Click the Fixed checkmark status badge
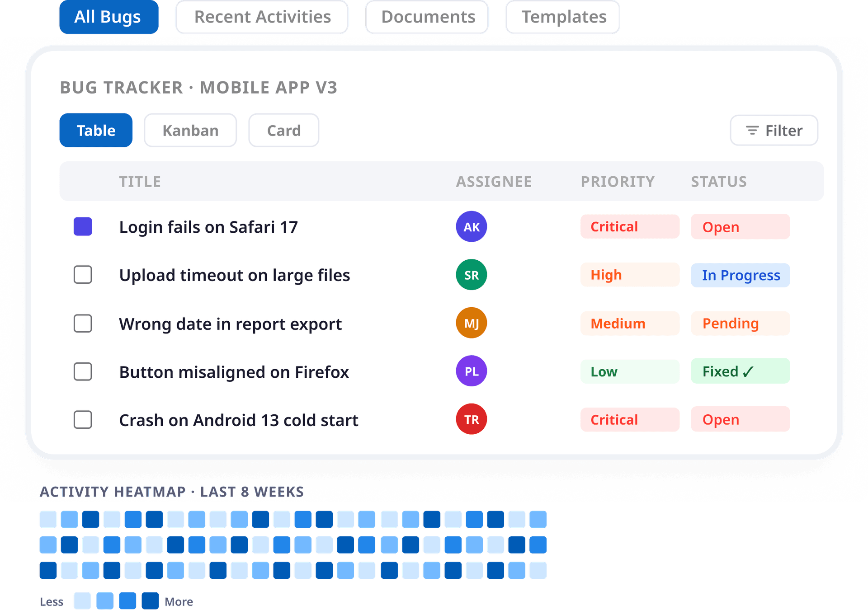Image resolution: width=868 pixels, height=610 pixels. pyautogui.click(x=740, y=371)
